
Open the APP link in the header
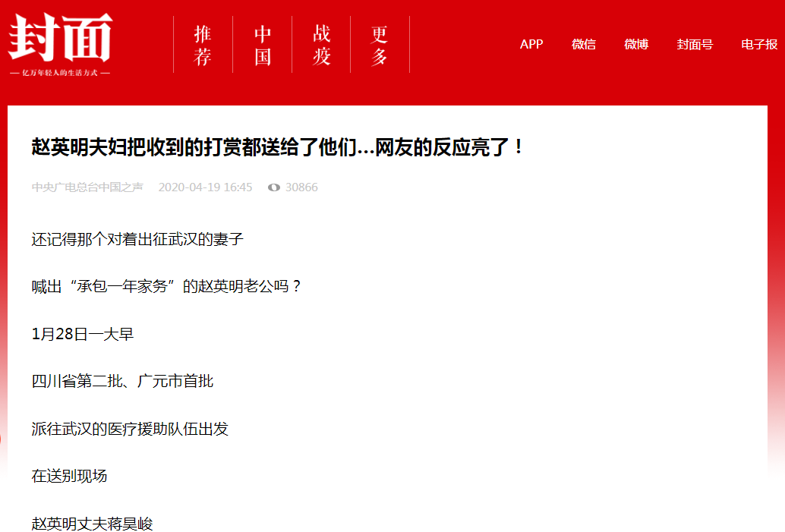coord(531,44)
